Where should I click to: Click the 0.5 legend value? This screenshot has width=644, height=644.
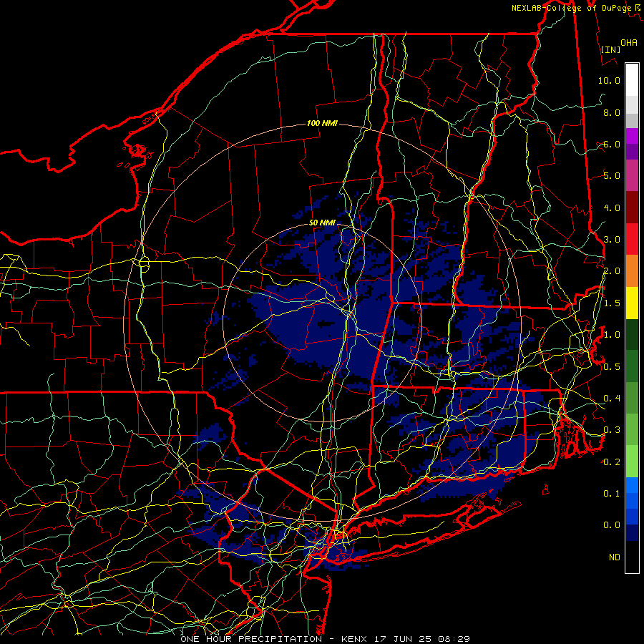[x=612, y=367]
